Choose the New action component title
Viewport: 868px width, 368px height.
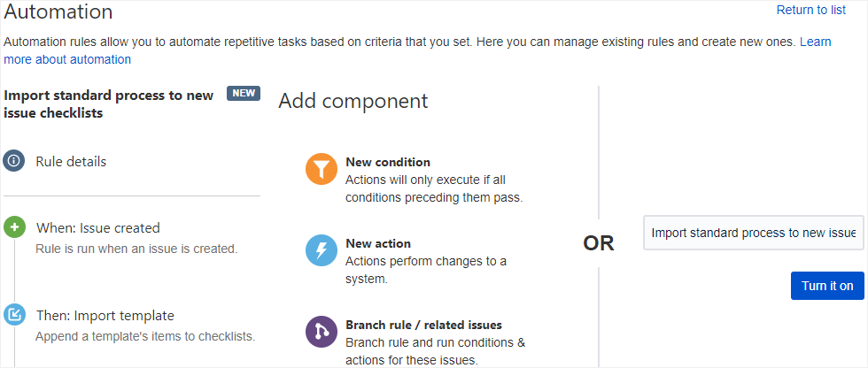[378, 243]
